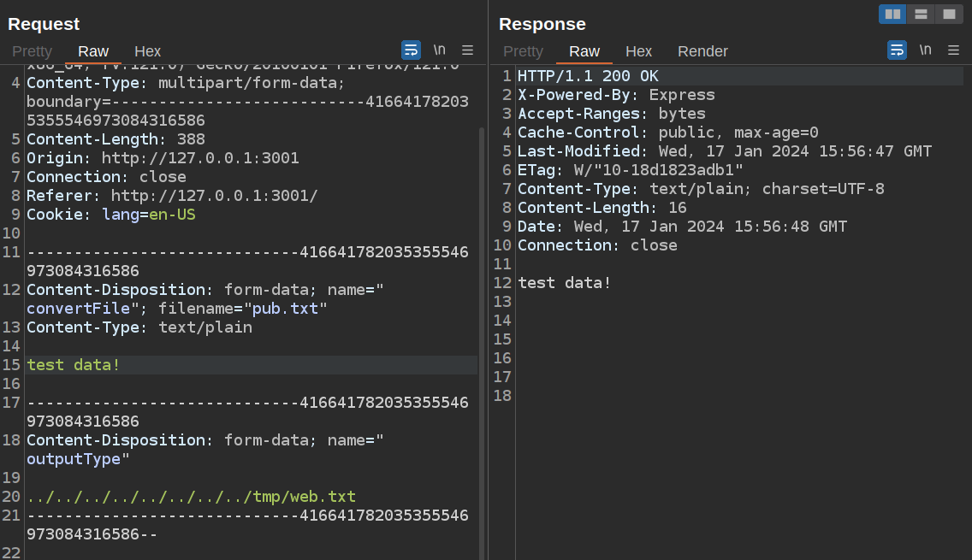Open the Hex tab in Response panel
The width and height of the screenshot is (972, 560).
click(638, 51)
